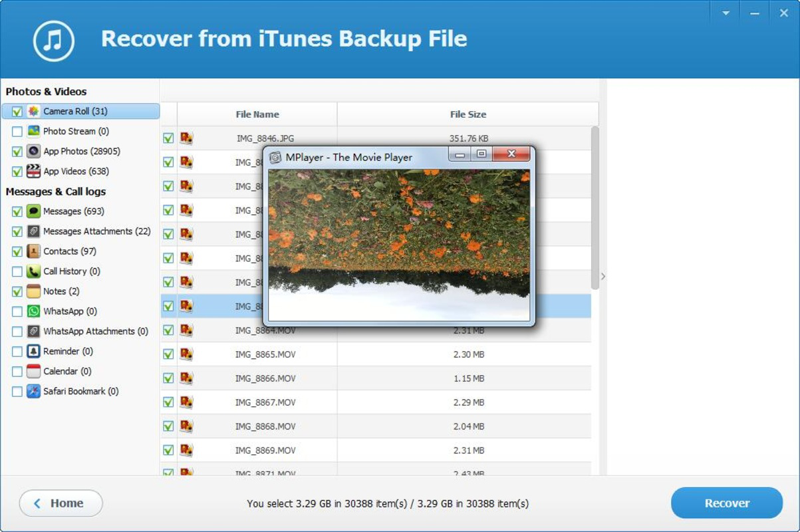Click the 2.04 MB file size cell
This screenshot has height=532, width=800.
coord(469,426)
